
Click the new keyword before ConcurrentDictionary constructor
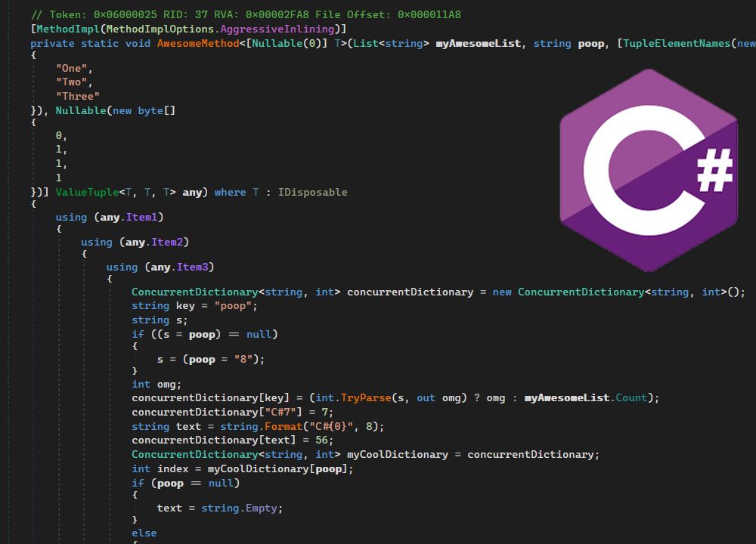[x=502, y=292]
